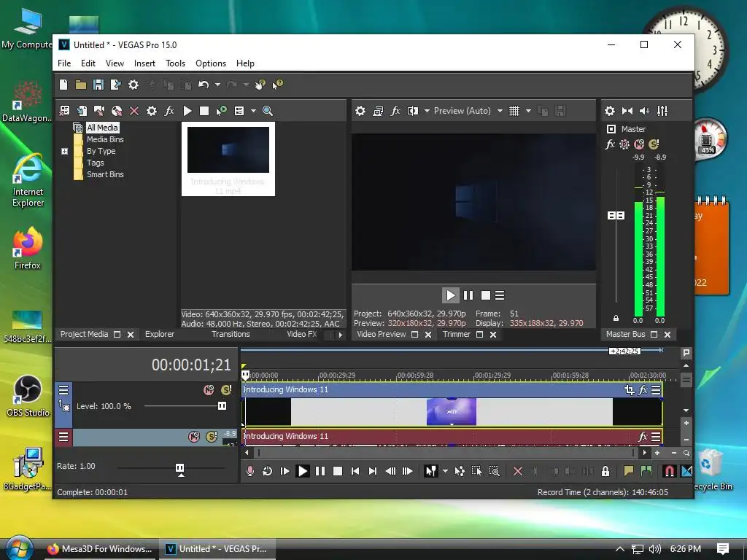Create a new project with toolbar icon
Screen dimensions: 747x560
[63, 85]
